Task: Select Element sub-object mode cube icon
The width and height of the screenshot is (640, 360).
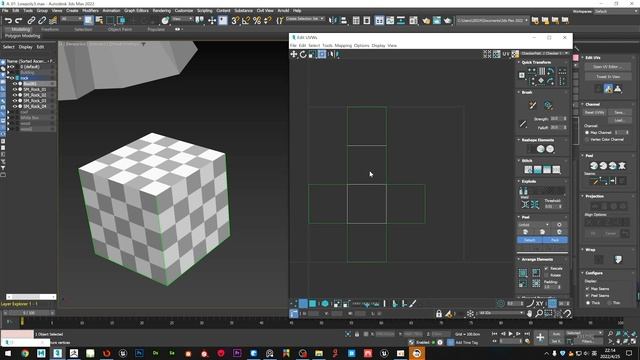Action: pos(325,304)
